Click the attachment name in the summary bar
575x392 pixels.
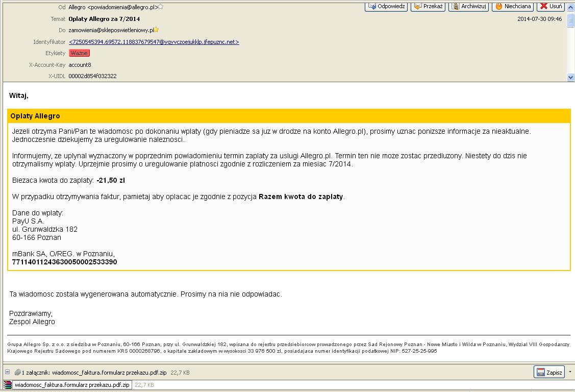pyautogui.click(x=109, y=373)
